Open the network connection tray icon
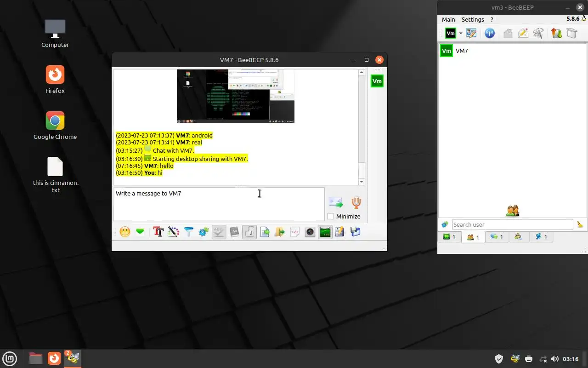The height and width of the screenshot is (368, 588). pyautogui.click(x=543, y=359)
